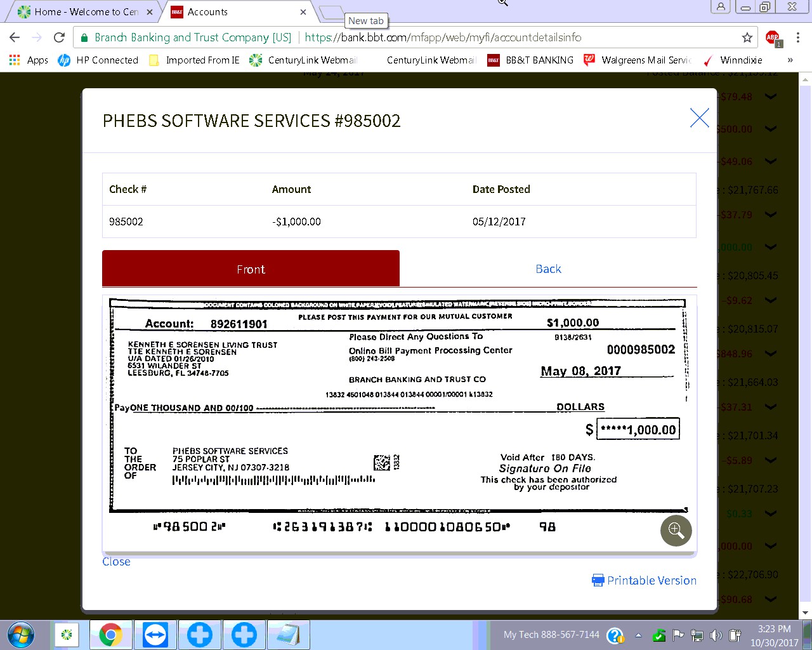The height and width of the screenshot is (650, 812).
Task: Open the Action Center flag icon
Action: 678,635
